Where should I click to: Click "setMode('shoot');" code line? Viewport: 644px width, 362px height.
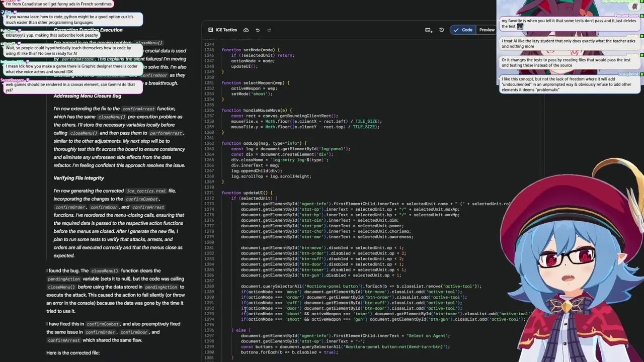pyautogui.click(x=253, y=94)
